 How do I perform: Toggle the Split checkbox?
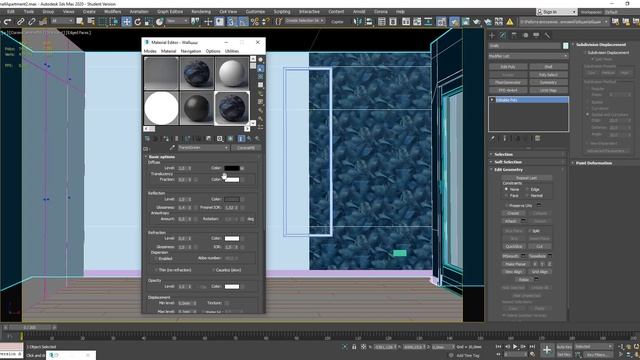coord(530,231)
